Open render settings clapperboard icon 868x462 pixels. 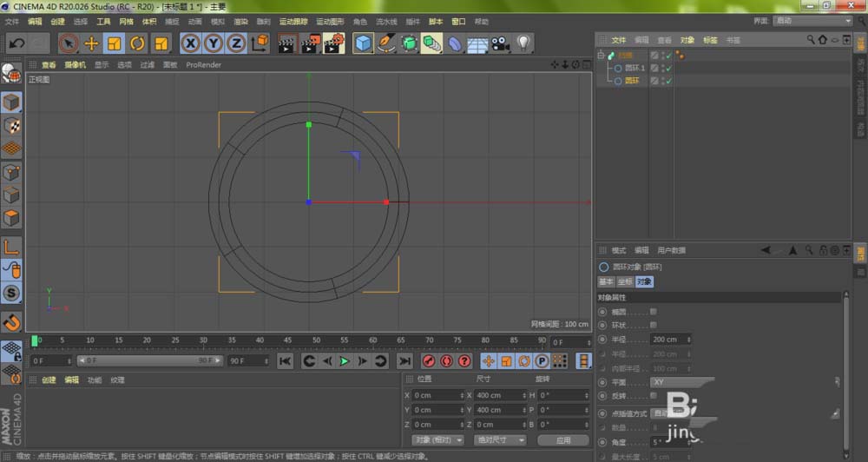tap(333, 43)
